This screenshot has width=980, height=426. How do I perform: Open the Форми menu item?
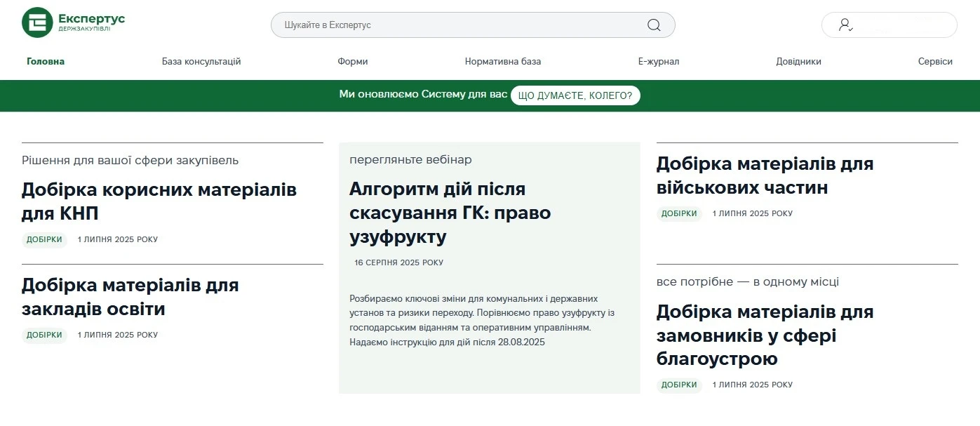[x=352, y=62]
